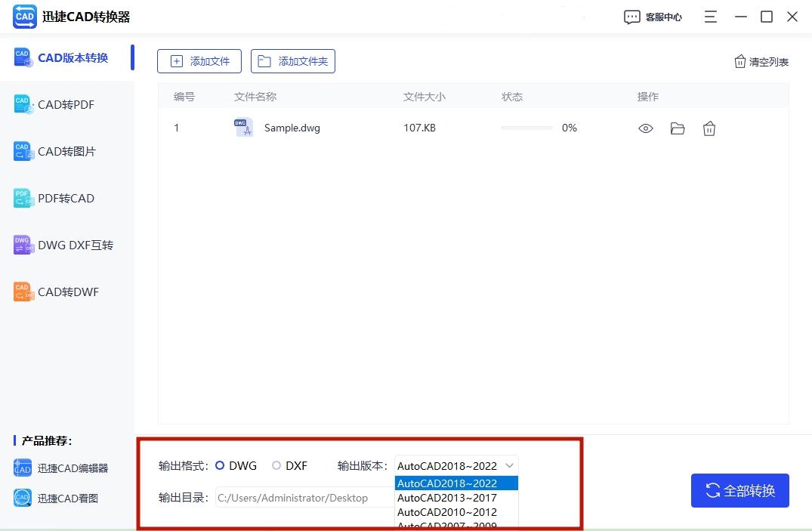Collapse the 输出版本 dropdown via its arrow

coord(510,466)
